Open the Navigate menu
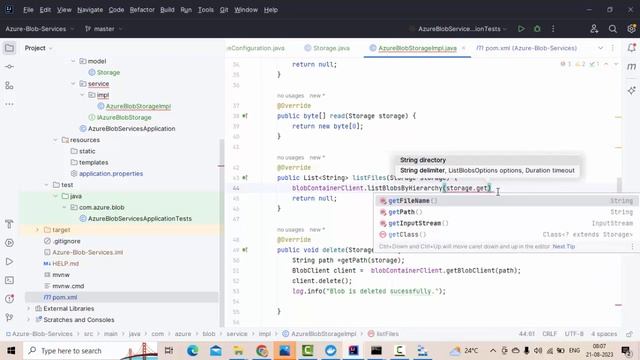640x360 pixels. pos(90,10)
